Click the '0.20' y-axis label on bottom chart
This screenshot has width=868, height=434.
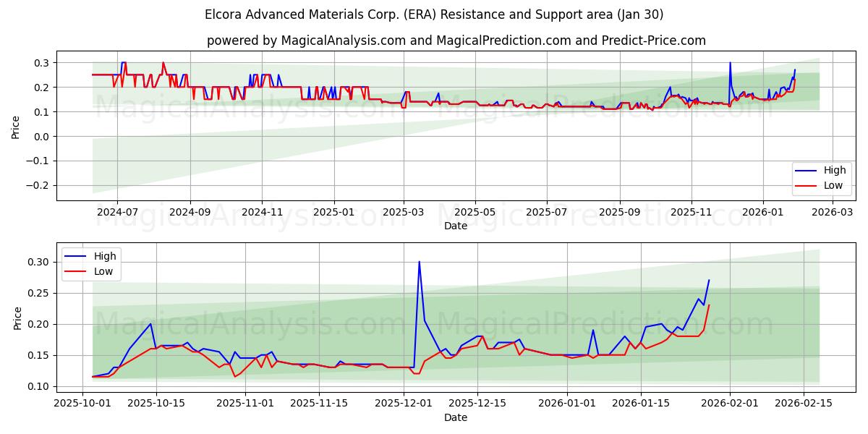(x=39, y=324)
